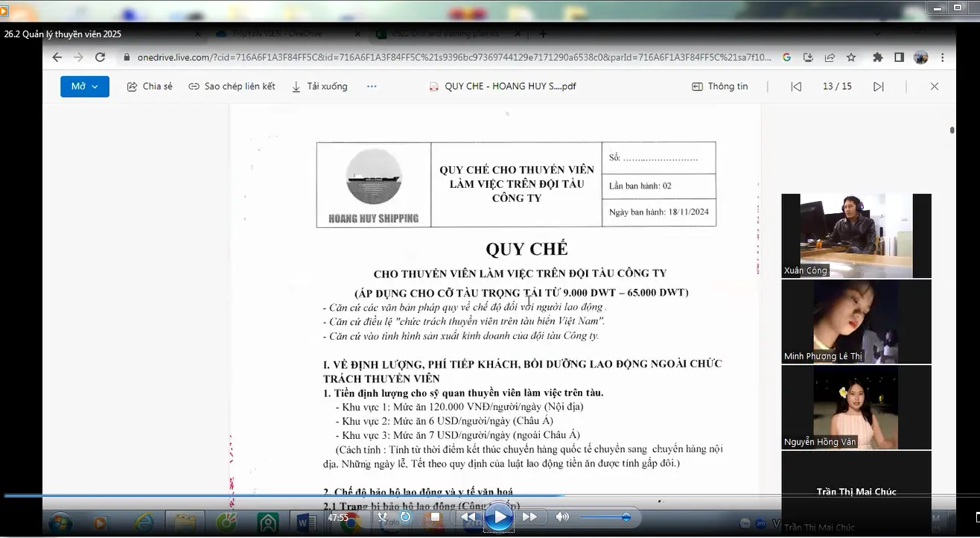Toggle the shuffle button in player
The height and width of the screenshot is (538, 980).
(383, 516)
